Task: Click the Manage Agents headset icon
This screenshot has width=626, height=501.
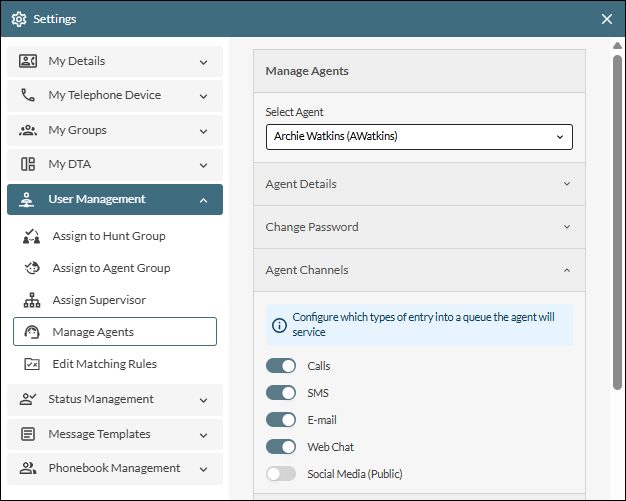Action: click(x=32, y=332)
